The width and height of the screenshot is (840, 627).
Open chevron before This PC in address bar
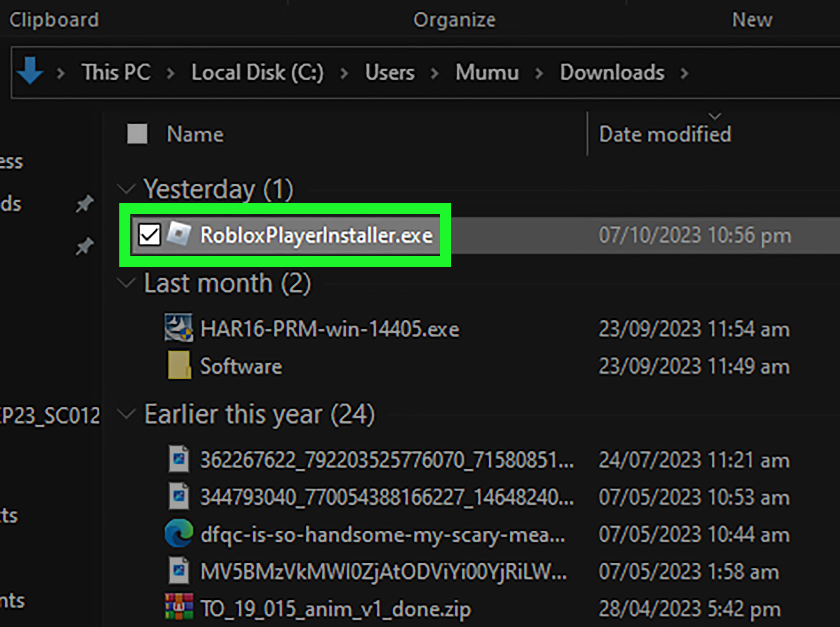tap(60, 73)
